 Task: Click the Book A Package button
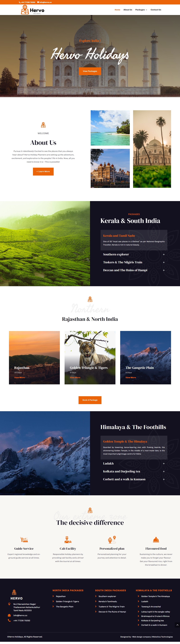click(90, 400)
